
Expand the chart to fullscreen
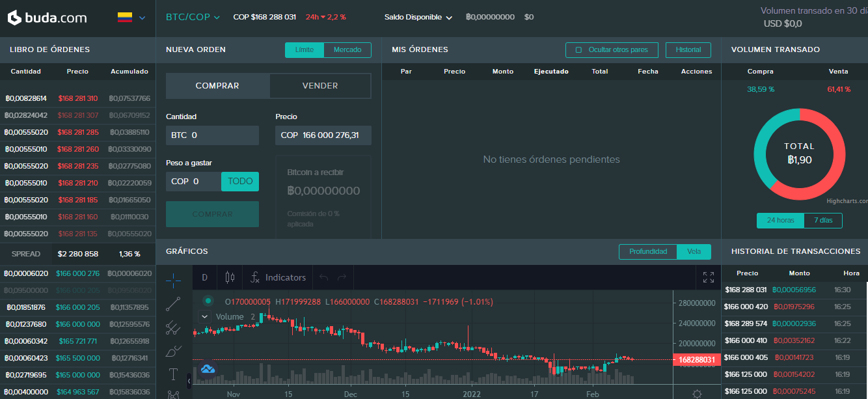709,277
